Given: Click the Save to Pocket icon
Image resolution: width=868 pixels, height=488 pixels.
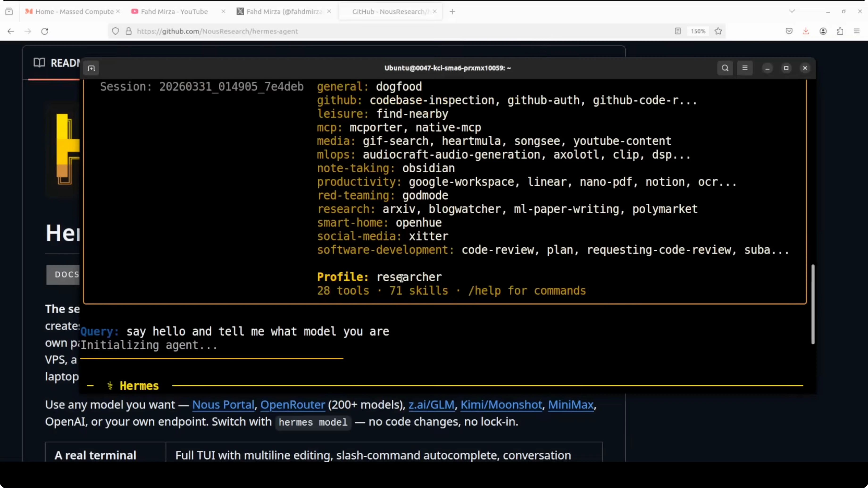Looking at the screenshot, I should [789, 31].
